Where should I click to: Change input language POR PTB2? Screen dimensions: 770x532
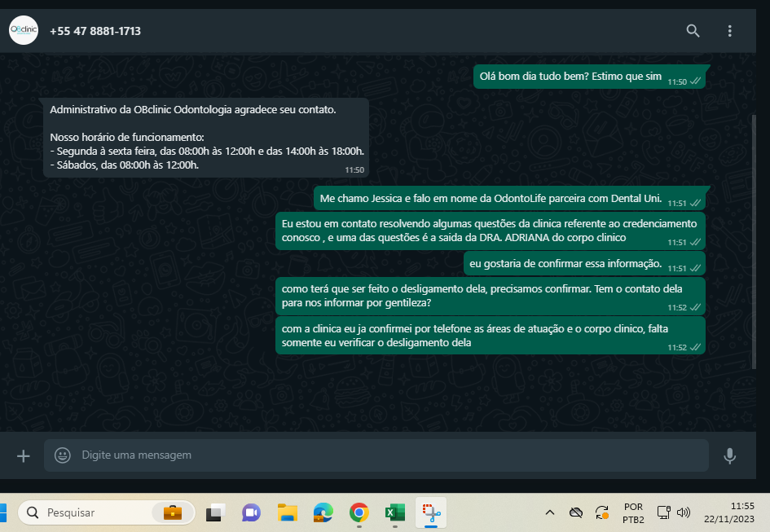tap(633, 512)
